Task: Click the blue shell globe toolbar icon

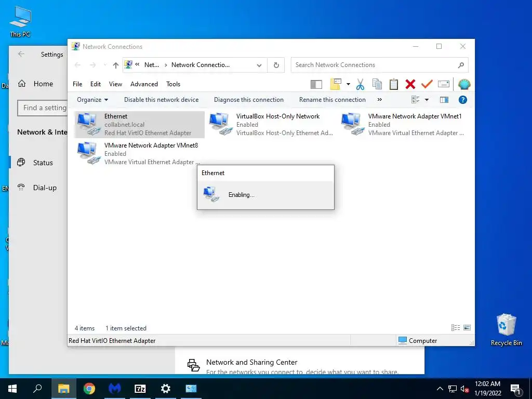Action: click(x=464, y=84)
